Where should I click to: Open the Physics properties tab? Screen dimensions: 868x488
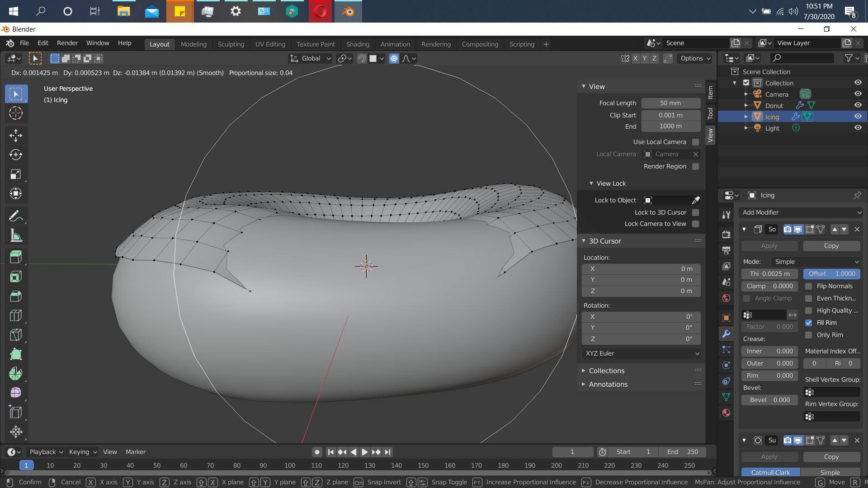click(x=726, y=365)
